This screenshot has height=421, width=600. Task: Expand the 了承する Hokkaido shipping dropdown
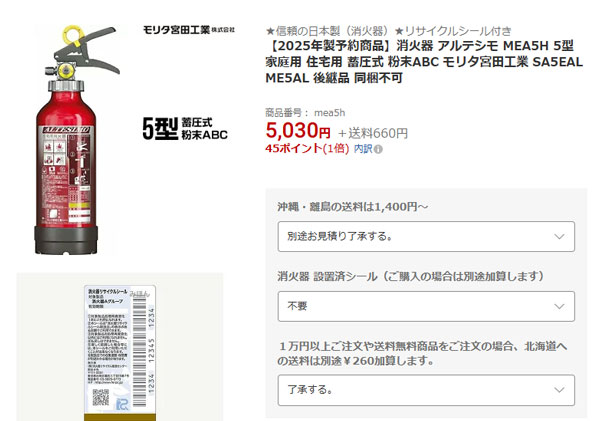426,390
